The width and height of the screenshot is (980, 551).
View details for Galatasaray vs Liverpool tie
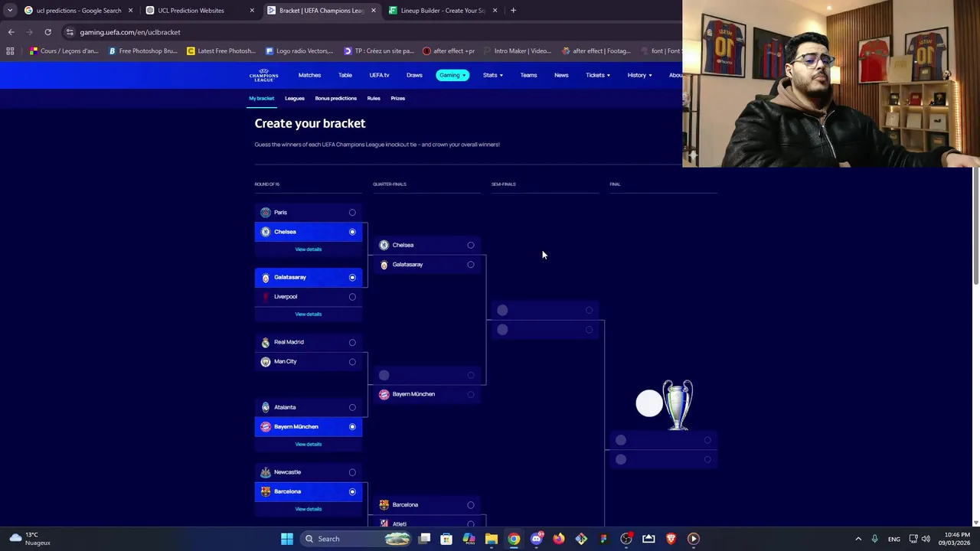pos(309,315)
